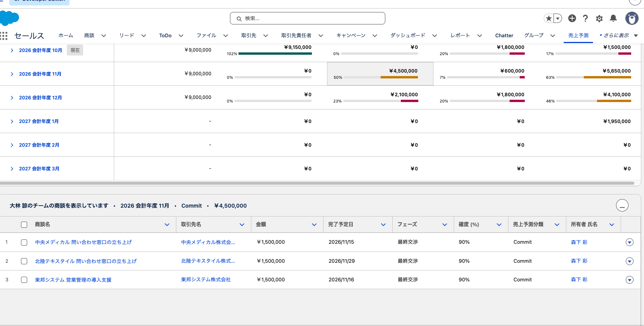Click the forecast grid horizontal scrollbar
Image resolution: width=644 pixels, height=326 pixels.
317,183
